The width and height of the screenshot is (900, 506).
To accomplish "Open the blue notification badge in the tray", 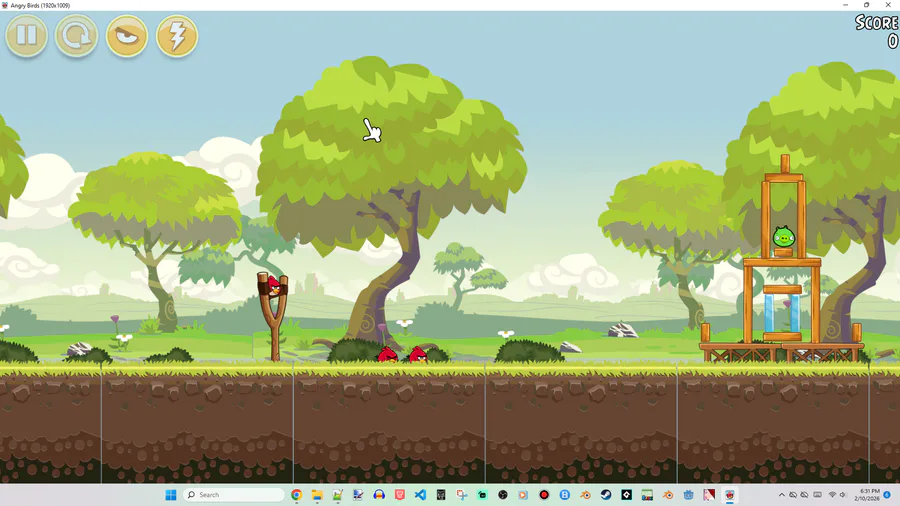I will click(x=887, y=495).
